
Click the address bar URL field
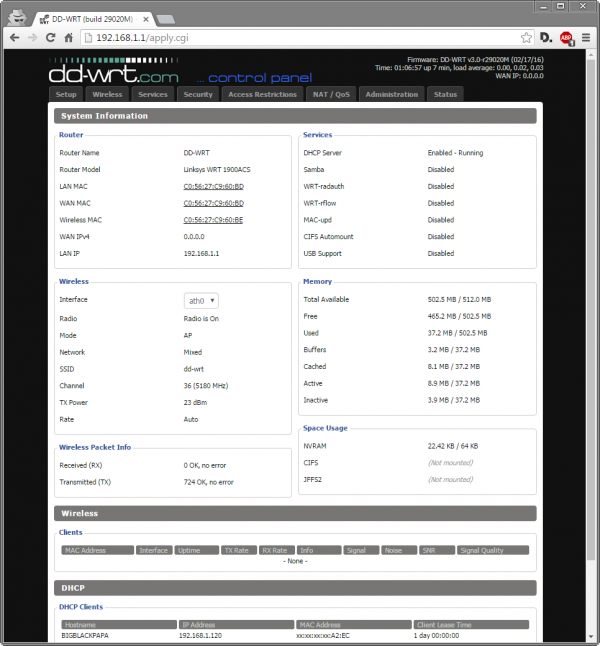click(300, 37)
